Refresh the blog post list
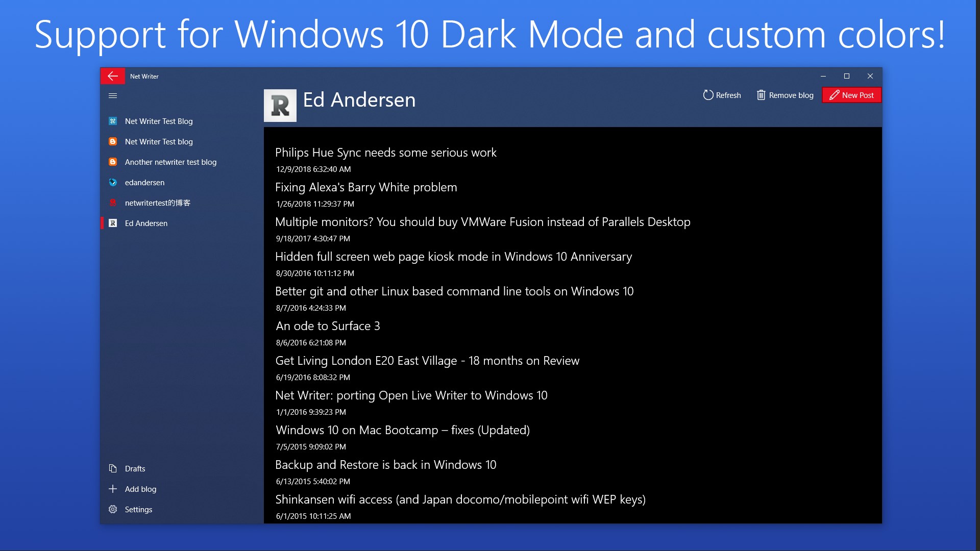Screen dimensions: 980x551 [x=722, y=95]
